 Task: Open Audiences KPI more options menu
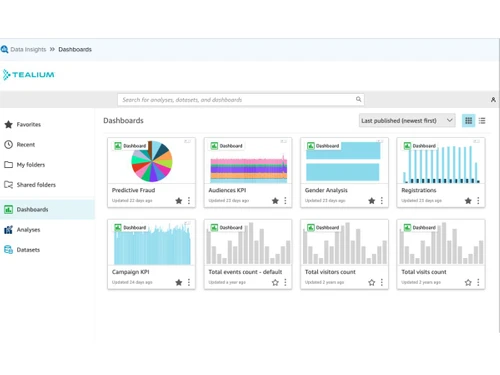click(x=285, y=201)
